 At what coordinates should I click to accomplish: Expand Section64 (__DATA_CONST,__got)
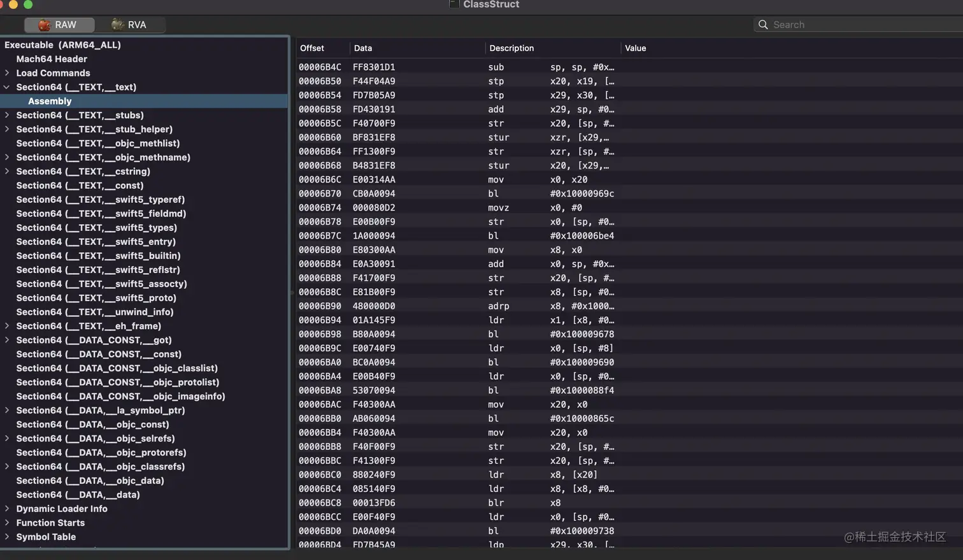tap(7, 340)
